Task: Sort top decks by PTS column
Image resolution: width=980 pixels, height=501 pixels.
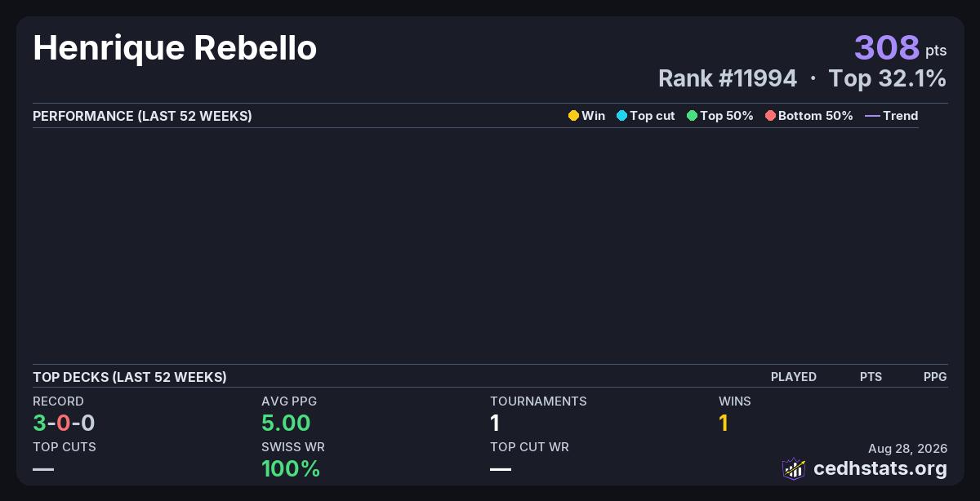Action: 871,377
